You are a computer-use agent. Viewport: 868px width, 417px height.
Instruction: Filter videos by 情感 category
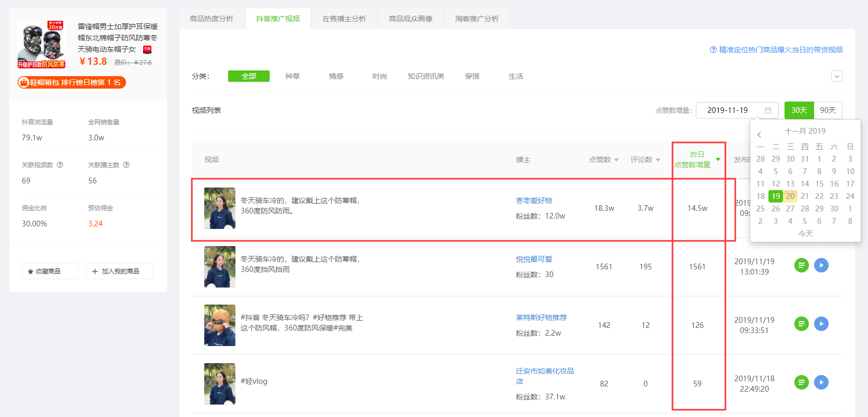click(336, 76)
